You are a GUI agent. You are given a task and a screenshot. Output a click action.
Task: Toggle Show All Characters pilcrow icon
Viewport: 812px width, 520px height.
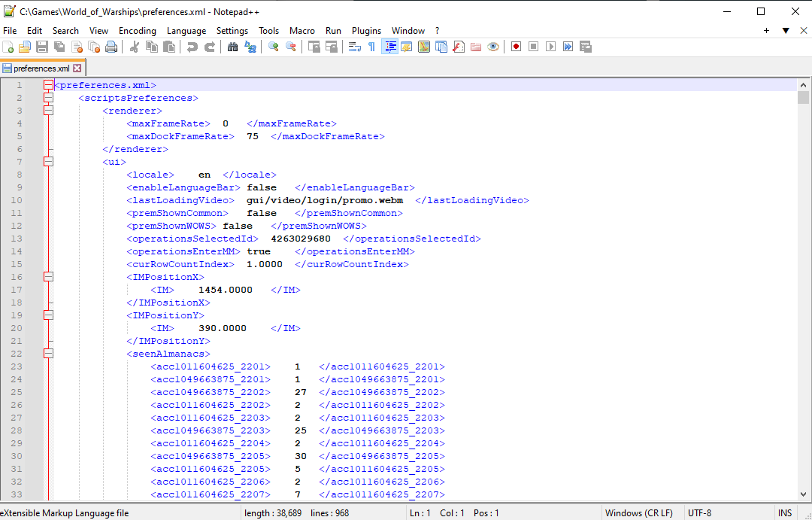[371, 47]
